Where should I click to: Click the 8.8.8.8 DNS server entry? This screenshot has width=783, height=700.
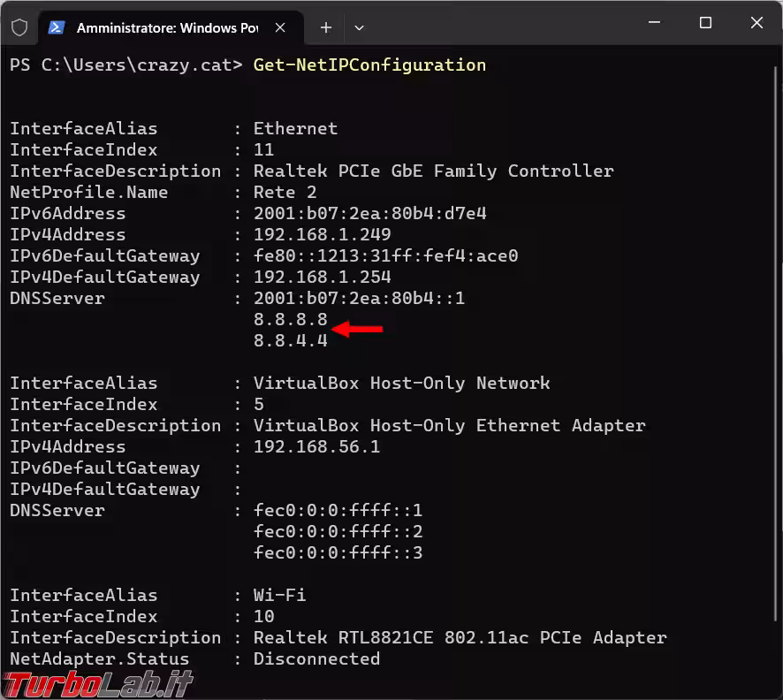(290, 319)
